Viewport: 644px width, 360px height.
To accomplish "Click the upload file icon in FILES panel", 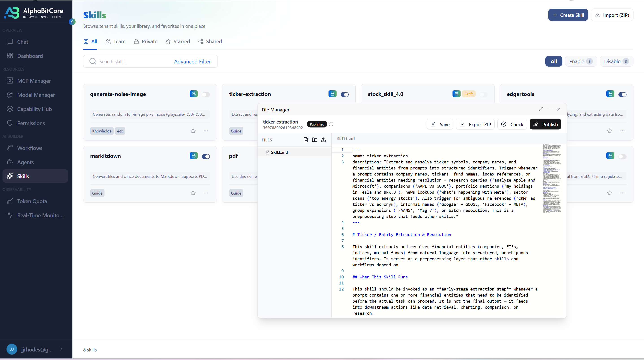I will point(323,140).
